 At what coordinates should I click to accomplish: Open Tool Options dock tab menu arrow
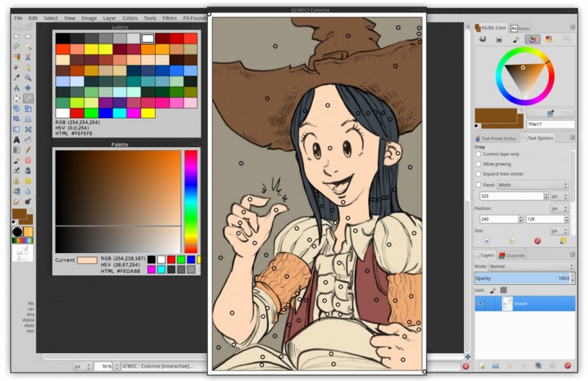pos(573,138)
